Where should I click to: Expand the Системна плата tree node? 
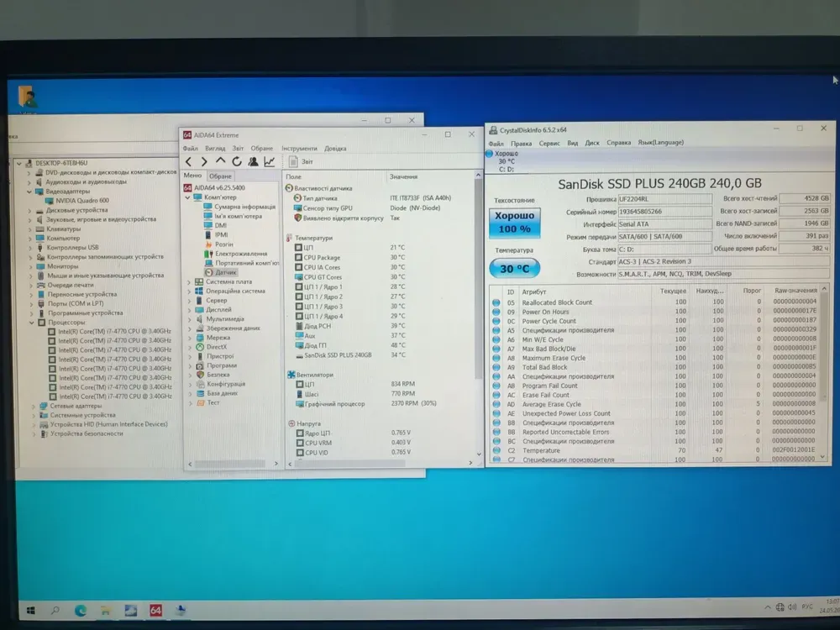point(189,281)
